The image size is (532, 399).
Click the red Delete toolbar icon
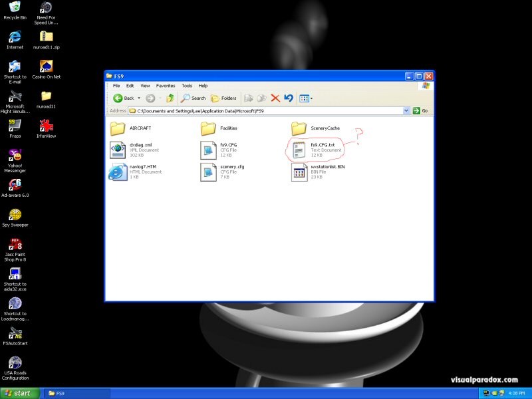pyautogui.click(x=275, y=98)
